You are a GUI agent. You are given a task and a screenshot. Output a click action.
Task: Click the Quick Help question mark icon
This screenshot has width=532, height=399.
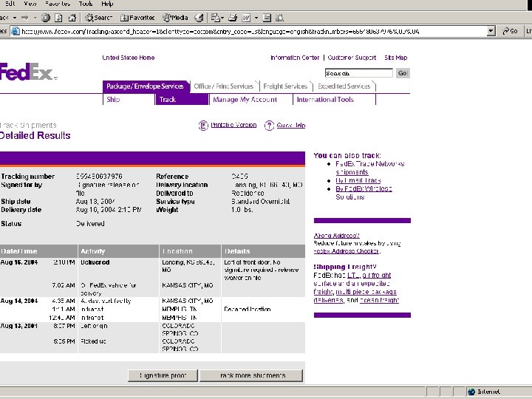[269, 126]
